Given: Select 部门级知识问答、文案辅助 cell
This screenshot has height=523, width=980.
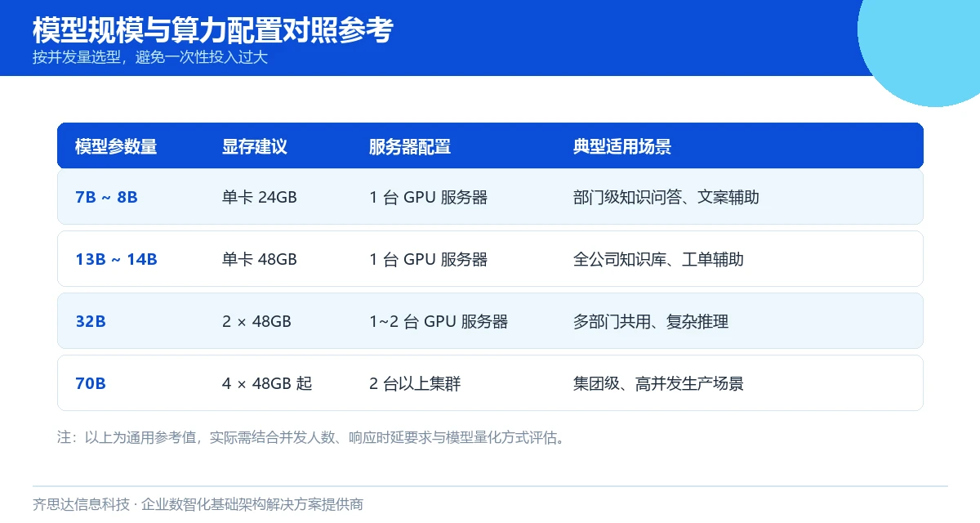Looking at the screenshot, I should pyautogui.click(x=666, y=197).
